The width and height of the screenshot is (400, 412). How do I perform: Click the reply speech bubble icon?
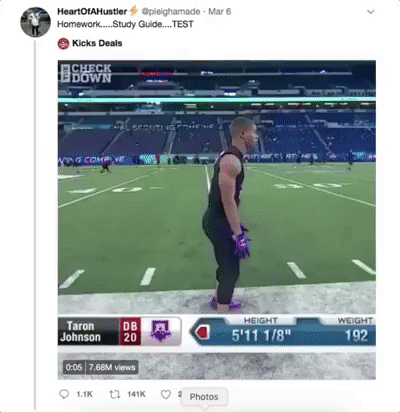64,394
